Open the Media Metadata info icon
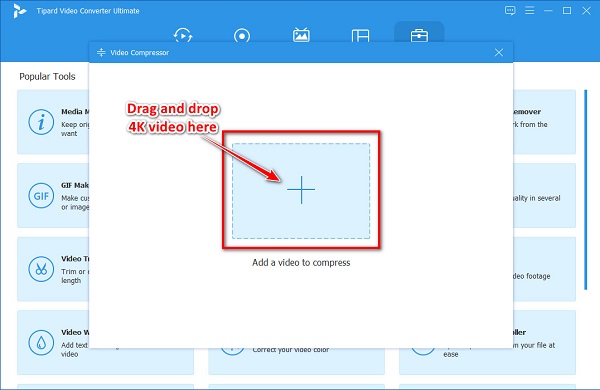This screenshot has height=390, width=600. [41, 122]
